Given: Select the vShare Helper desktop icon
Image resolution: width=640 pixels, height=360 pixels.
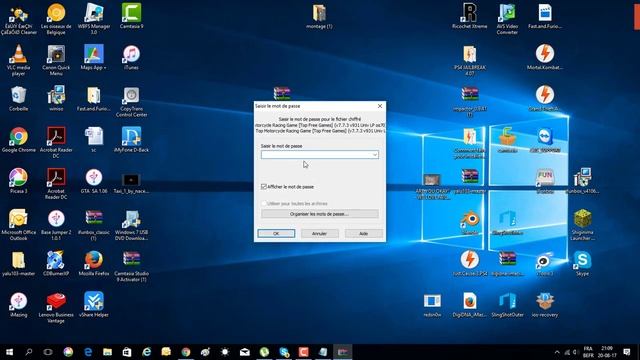Looking at the screenshot, I should (x=93, y=305).
